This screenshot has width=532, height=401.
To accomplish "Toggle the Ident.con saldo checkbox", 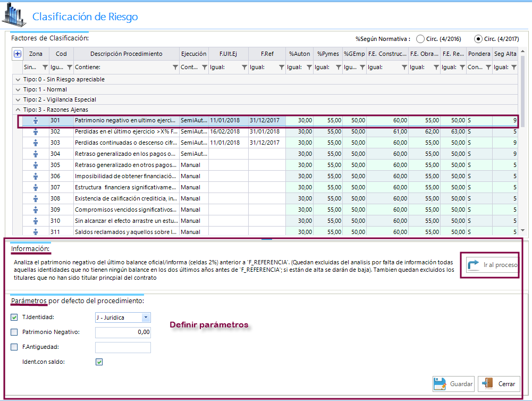I will (99, 362).
